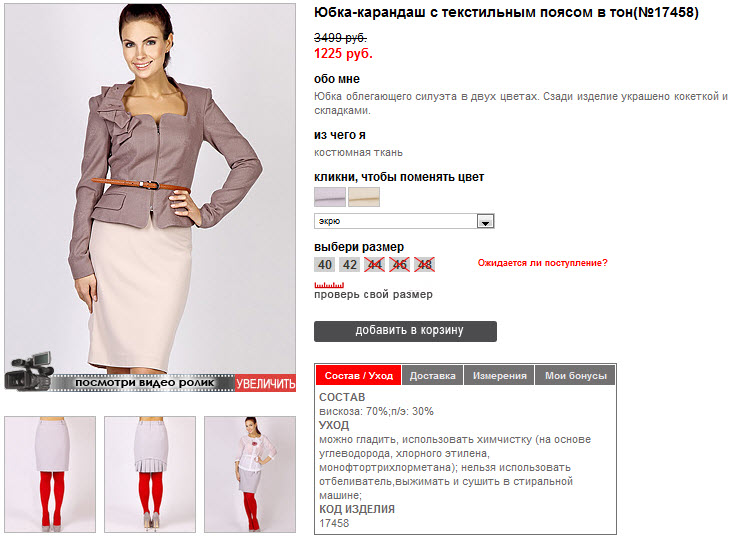This screenshot has width=734, height=539.
Task: Choose size 40
Action: pyautogui.click(x=325, y=265)
